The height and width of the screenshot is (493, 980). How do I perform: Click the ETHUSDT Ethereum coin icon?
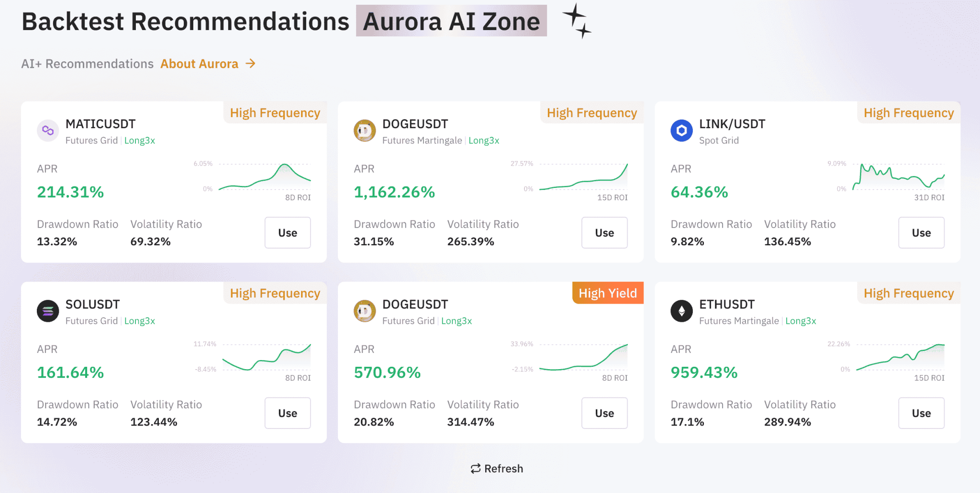(x=681, y=311)
